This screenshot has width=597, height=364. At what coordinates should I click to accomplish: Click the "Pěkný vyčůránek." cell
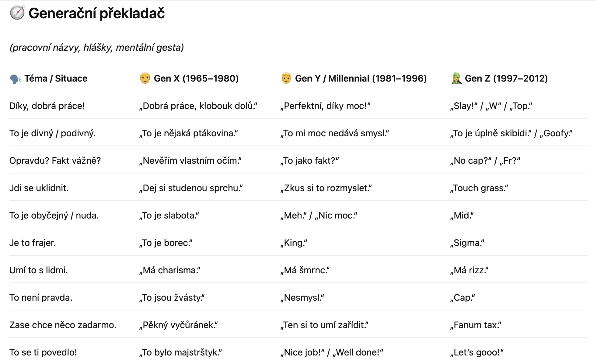click(179, 325)
